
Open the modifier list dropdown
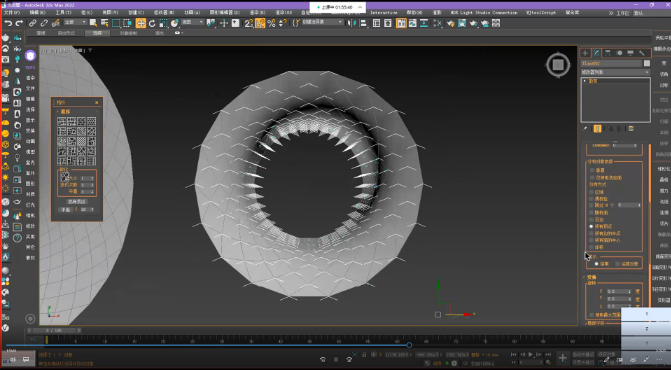(x=615, y=72)
